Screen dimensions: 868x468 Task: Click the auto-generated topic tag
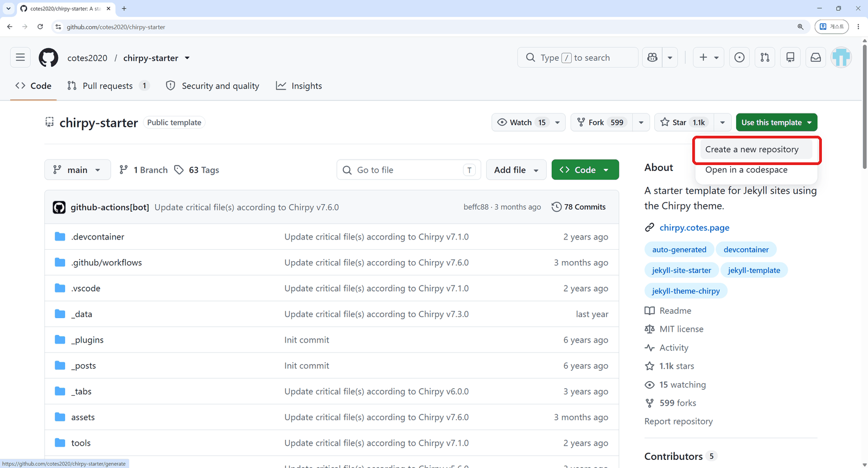click(x=679, y=250)
